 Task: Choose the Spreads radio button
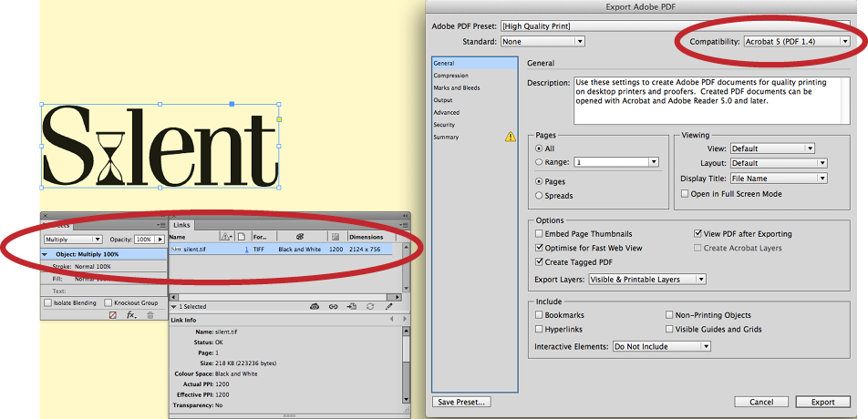539,196
